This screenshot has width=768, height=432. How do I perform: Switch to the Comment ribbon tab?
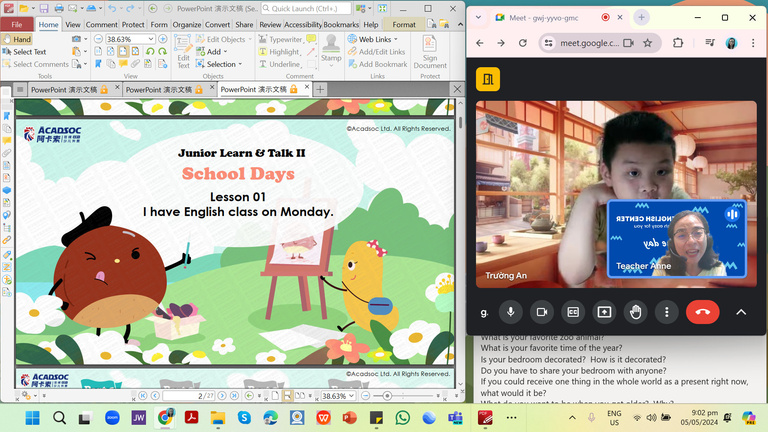101,24
